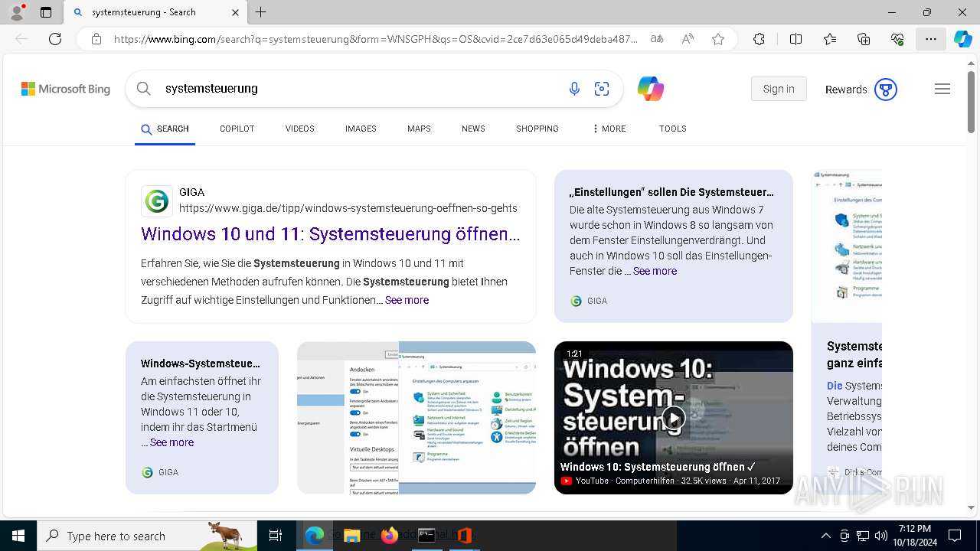The width and height of the screenshot is (980, 551).
Task: Open the 'Einstellungen sollen Die Systemsteuer' heading
Action: pos(671,192)
